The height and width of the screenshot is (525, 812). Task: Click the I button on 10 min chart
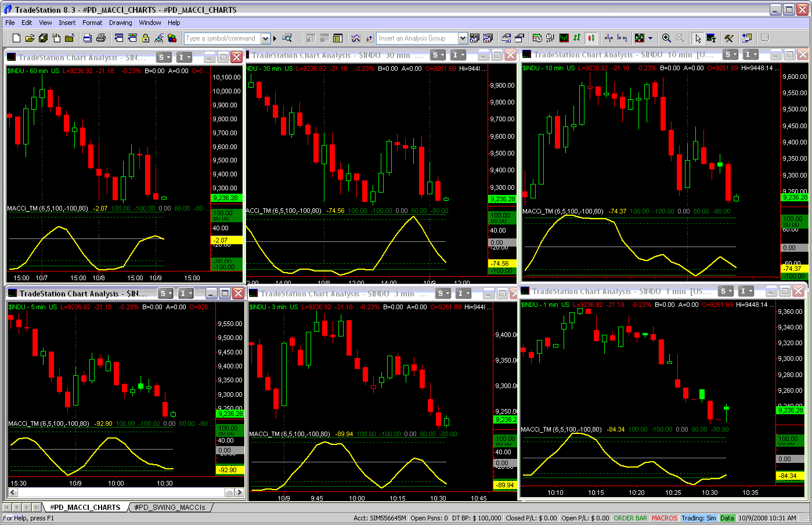tap(750, 55)
